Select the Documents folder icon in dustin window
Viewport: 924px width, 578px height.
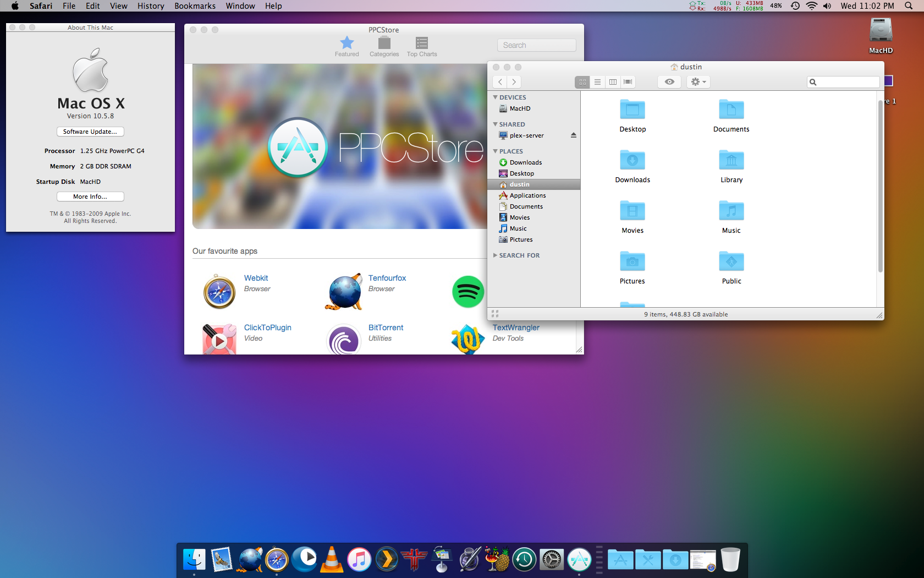pyautogui.click(x=732, y=110)
